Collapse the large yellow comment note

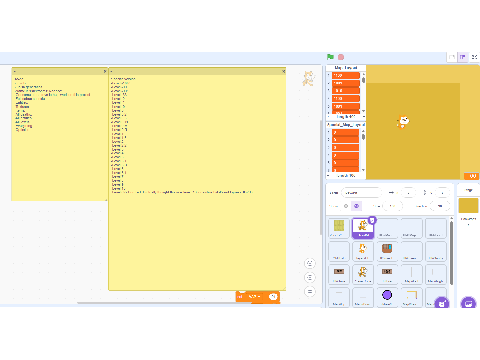(x=111, y=71)
